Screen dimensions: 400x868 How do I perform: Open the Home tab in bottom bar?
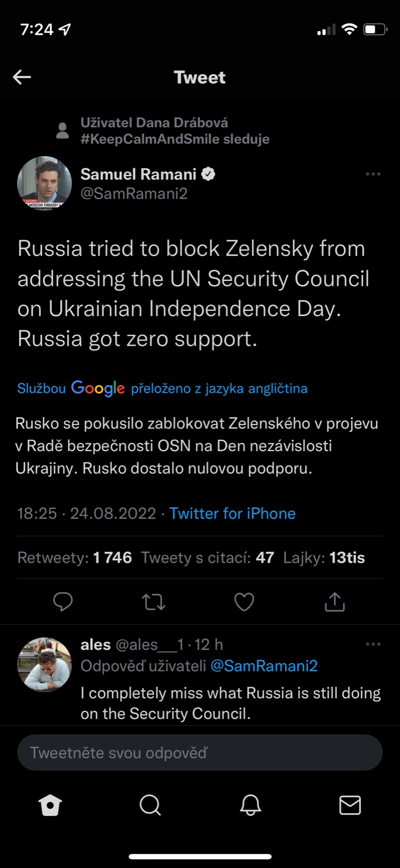[x=50, y=806]
